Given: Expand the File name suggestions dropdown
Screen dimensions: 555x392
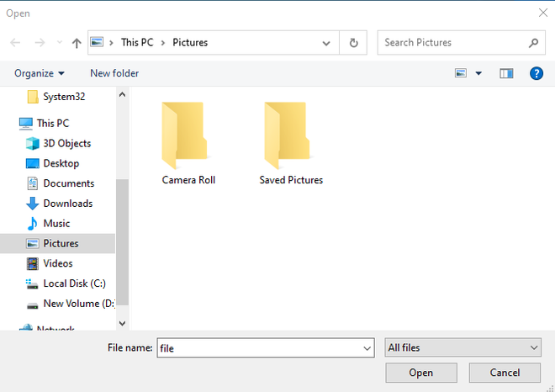Looking at the screenshot, I should click(367, 347).
